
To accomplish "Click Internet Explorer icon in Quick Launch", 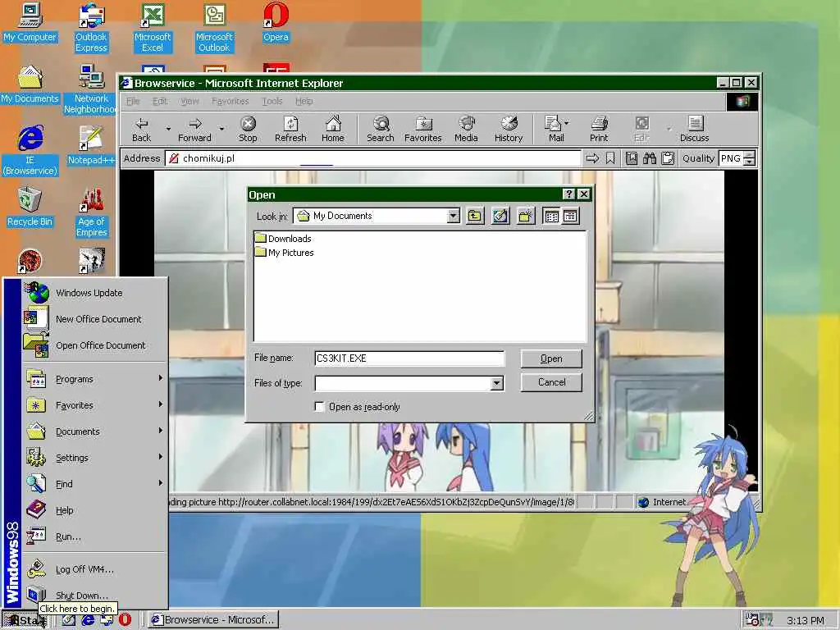I will click(x=87, y=620).
